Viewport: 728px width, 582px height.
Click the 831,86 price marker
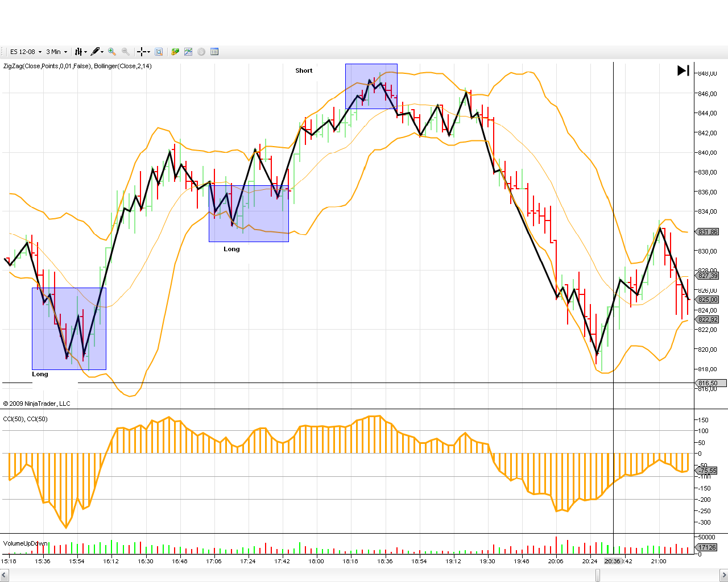pyautogui.click(x=708, y=232)
